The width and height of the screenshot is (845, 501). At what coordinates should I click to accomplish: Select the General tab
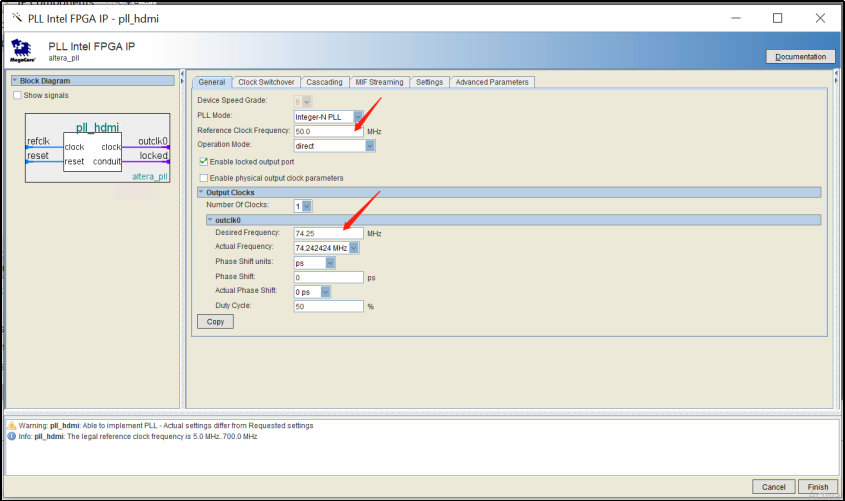pyautogui.click(x=212, y=82)
